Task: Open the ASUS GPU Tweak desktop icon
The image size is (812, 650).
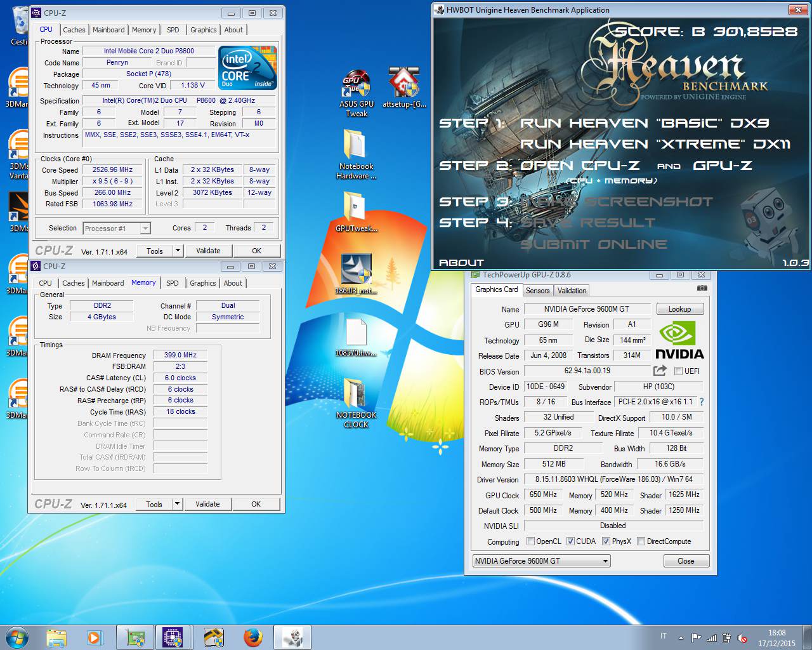Action: coord(356,92)
